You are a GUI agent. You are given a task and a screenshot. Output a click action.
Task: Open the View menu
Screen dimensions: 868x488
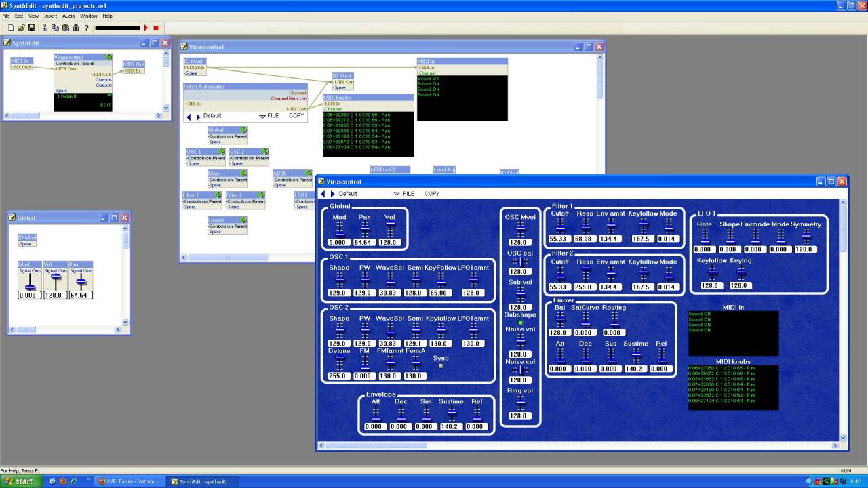(x=34, y=16)
